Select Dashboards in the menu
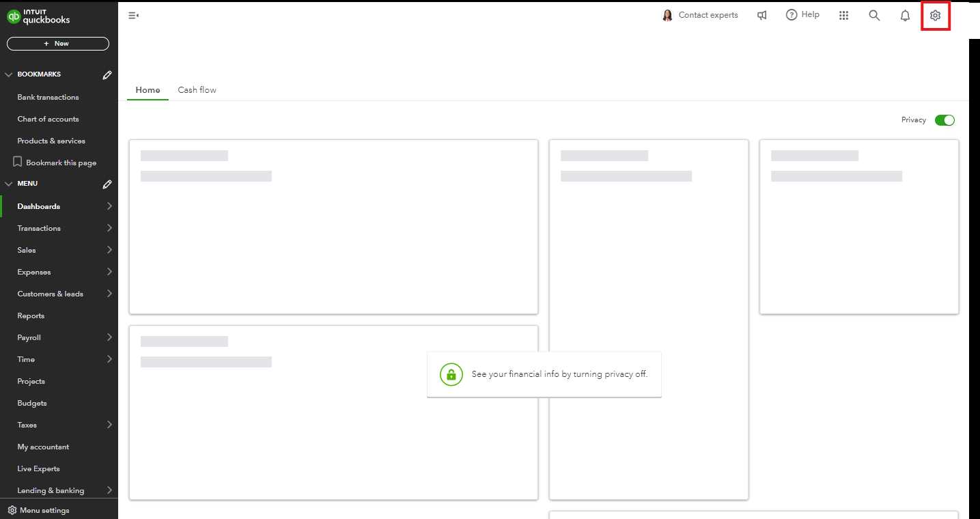The height and width of the screenshot is (519, 980). 39,206
